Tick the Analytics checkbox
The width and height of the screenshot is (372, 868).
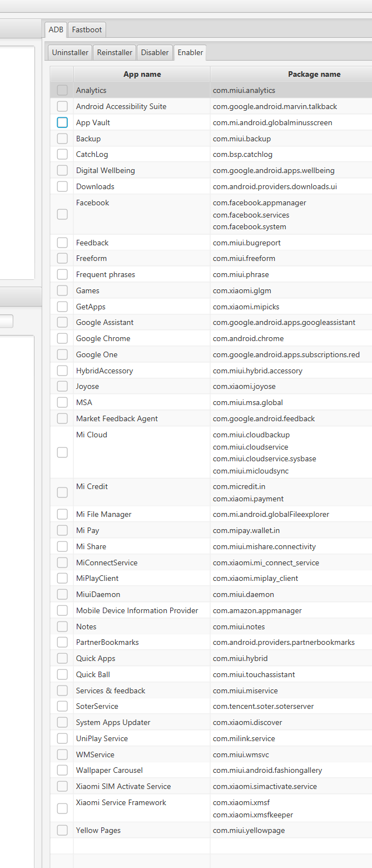pos(62,90)
